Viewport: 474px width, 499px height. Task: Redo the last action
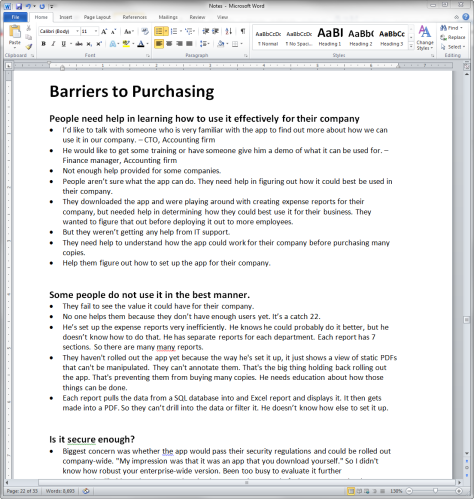coord(42,6)
